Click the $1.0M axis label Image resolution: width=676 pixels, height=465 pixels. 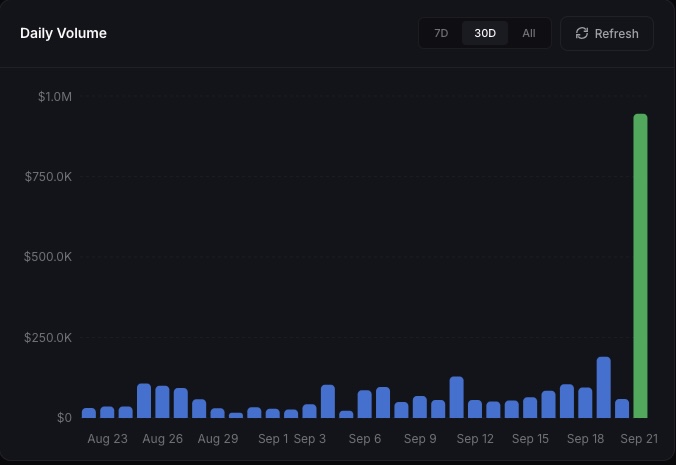click(55, 97)
